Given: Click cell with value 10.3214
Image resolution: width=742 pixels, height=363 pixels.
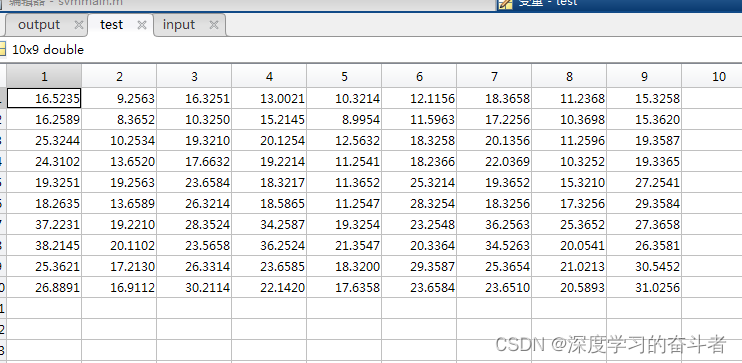Looking at the screenshot, I should click(344, 98).
